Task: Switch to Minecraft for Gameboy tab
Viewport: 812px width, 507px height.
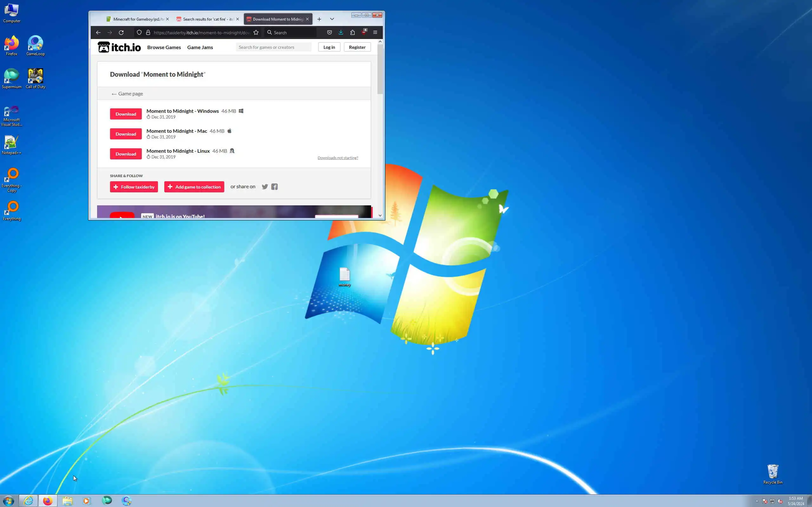Action: pyautogui.click(x=136, y=19)
